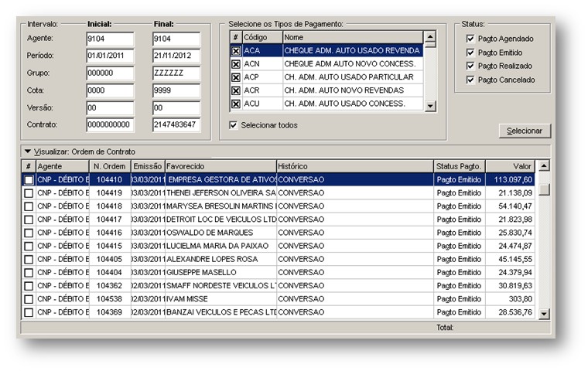Click the final Período date field
This screenshot has height=371, width=588.
pyautogui.click(x=176, y=56)
